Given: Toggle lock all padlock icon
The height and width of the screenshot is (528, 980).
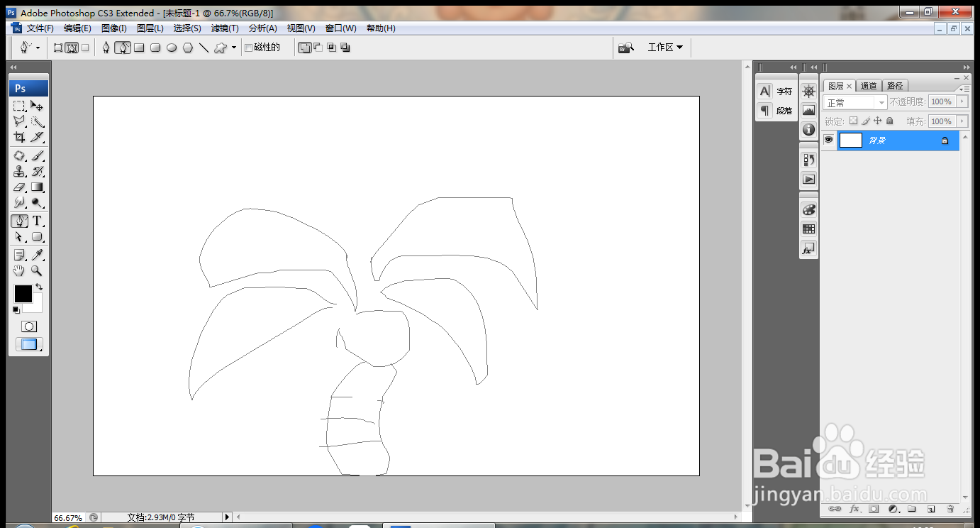Looking at the screenshot, I should click(889, 121).
